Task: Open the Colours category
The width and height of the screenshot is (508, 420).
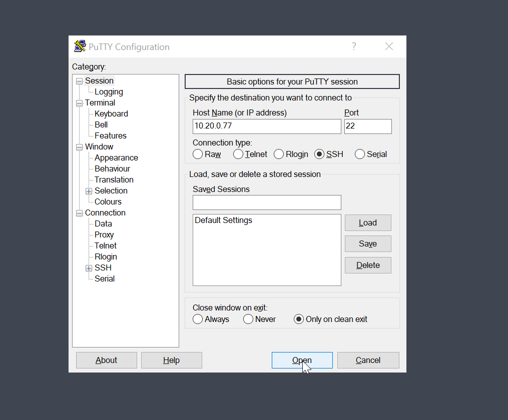Action: tap(108, 201)
